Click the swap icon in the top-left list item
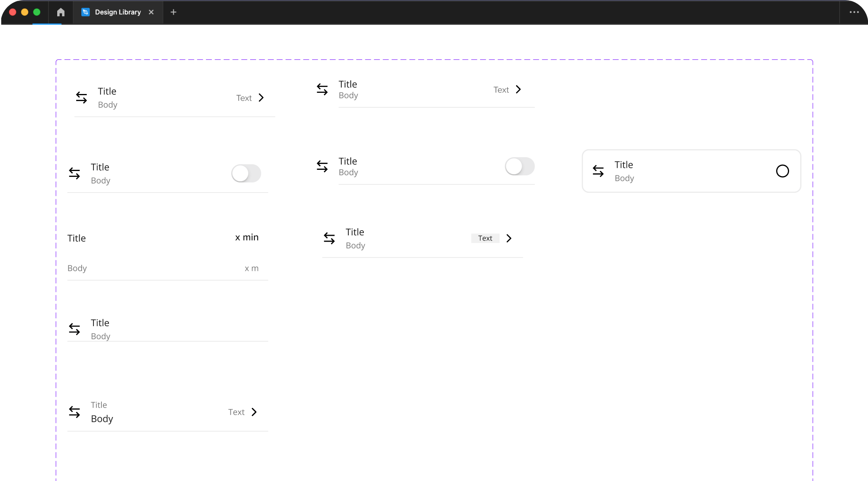The width and height of the screenshot is (868, 481). pos(81,98)
